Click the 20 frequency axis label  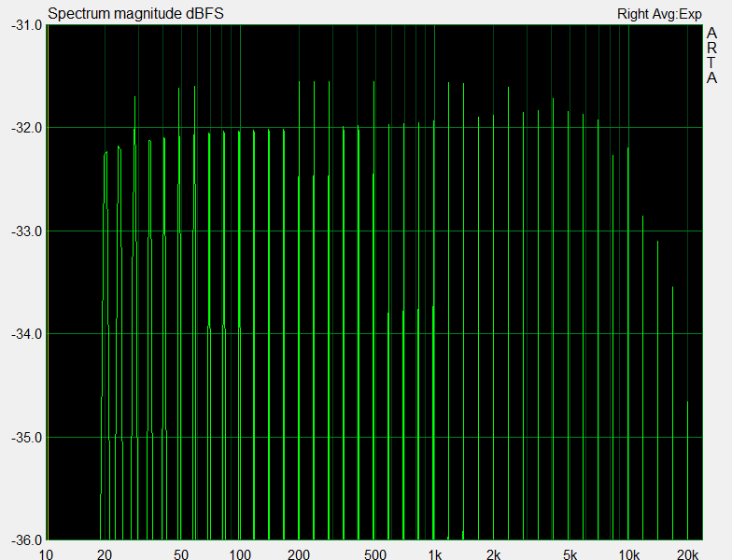(105, 554)
